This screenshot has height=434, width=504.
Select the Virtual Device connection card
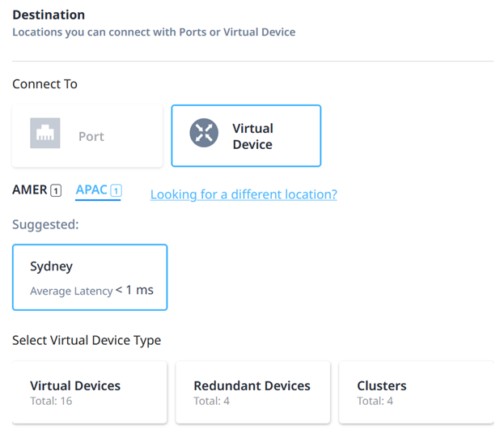pos(246,136)
